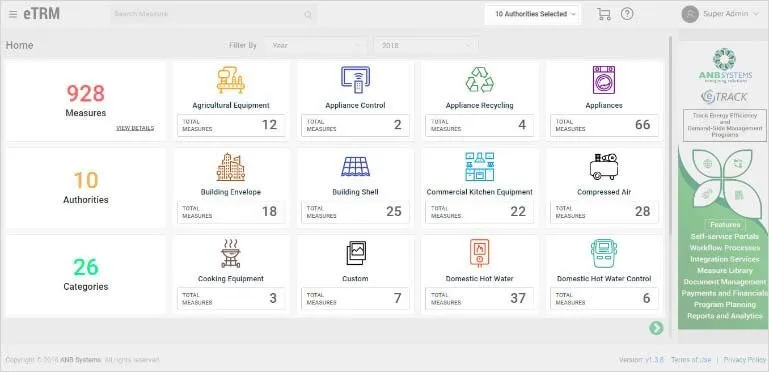Image resolution: width=769 pixels, height=372 pixels.
Task: Click the green next arrow icon
Action: pyautogui.click(x=656, y=328)
